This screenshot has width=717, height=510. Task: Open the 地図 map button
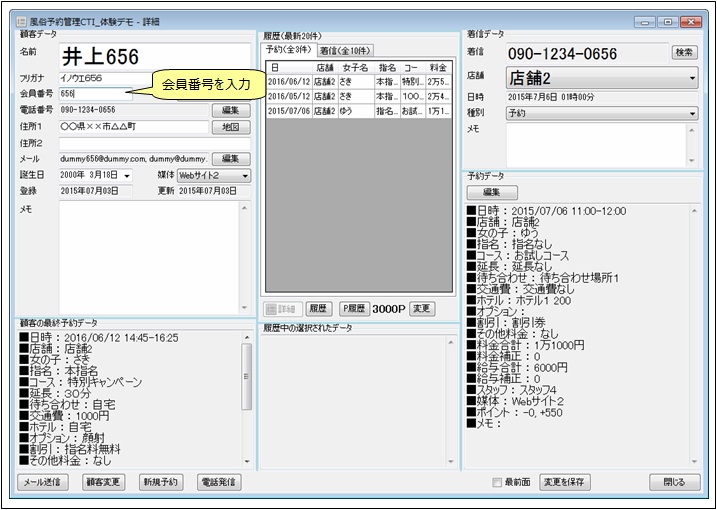click(230, 127)
